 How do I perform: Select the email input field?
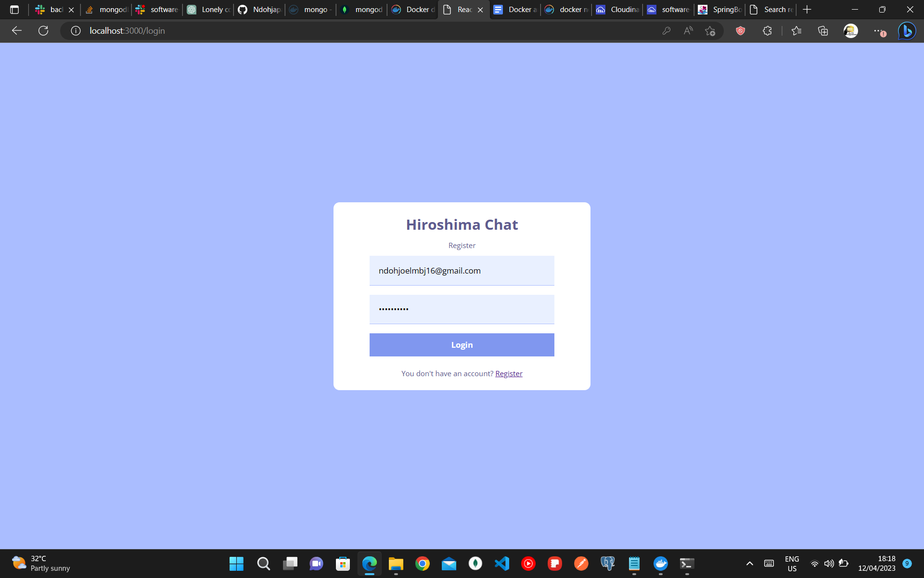point(462,270)
